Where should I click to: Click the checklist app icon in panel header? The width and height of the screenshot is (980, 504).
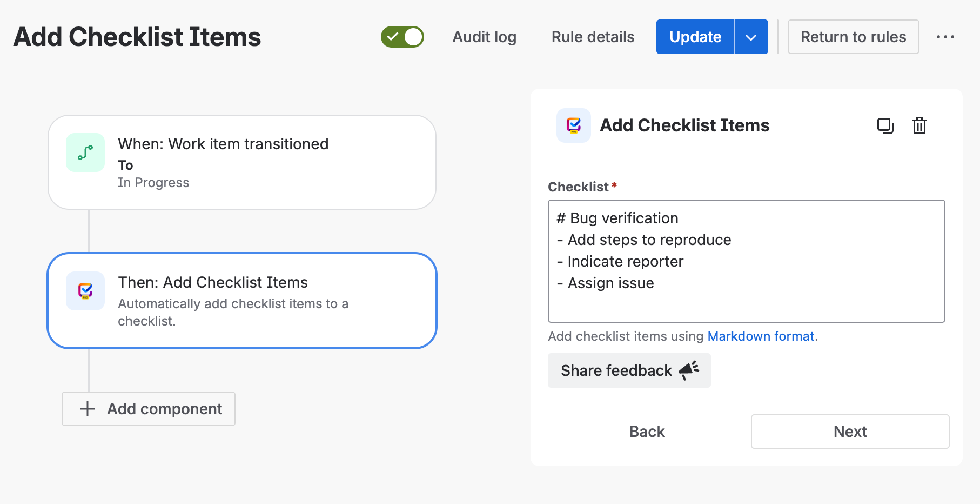pos(574,125)
